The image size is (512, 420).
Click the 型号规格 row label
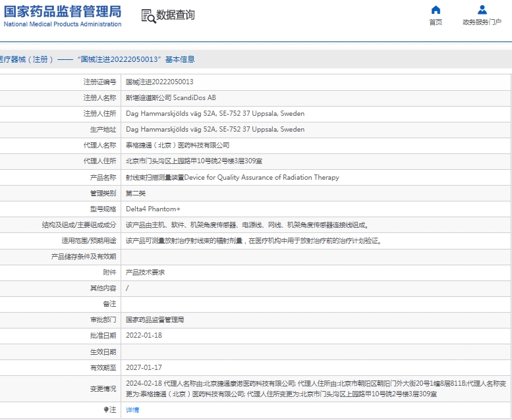(x=103, y=209)
